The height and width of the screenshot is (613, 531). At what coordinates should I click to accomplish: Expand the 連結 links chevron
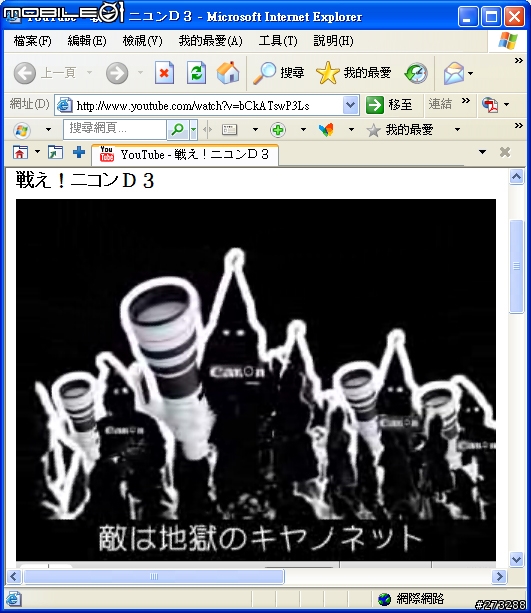coord(465,100)
